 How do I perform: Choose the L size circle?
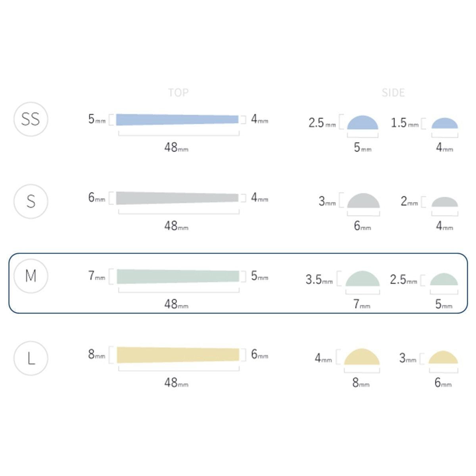pos(31,358)
